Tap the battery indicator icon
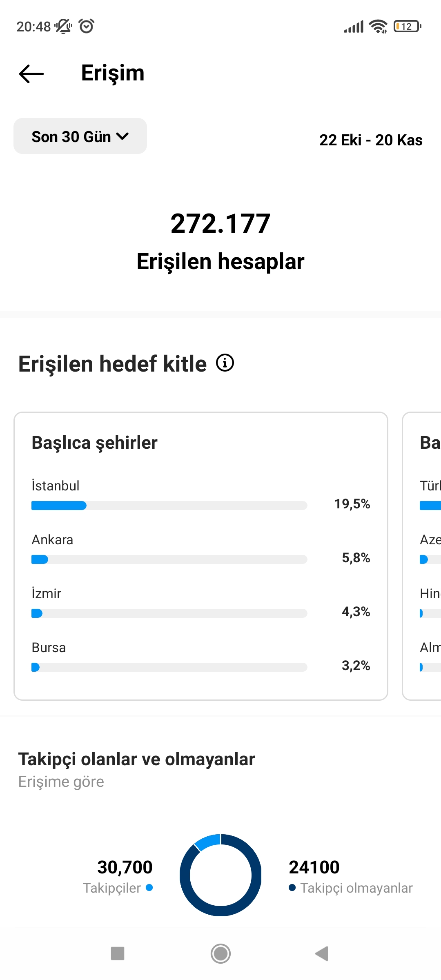The image size is (441, 980). click(x=408, y=27)
